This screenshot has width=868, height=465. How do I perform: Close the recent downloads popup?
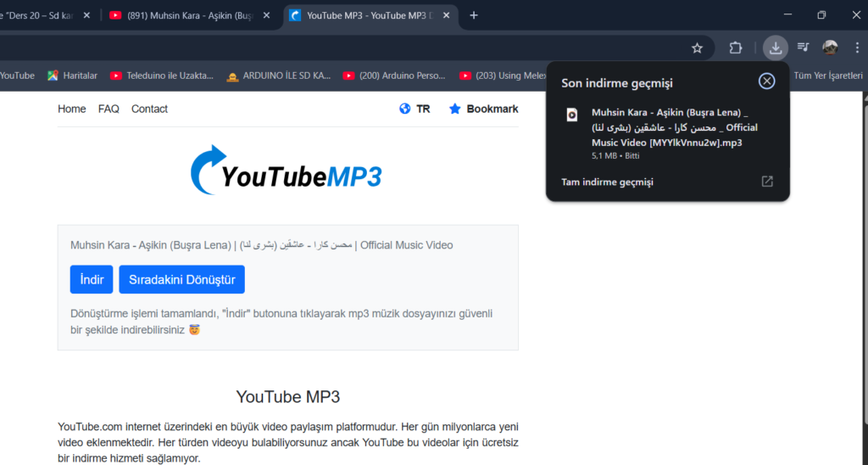(x=766, y=81)
